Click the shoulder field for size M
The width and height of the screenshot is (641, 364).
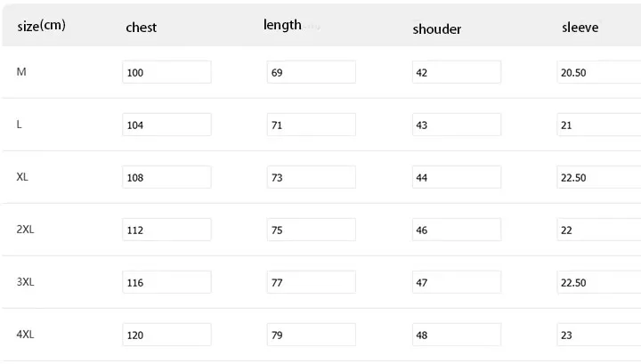pyautogui.click(x=456, y=72)
